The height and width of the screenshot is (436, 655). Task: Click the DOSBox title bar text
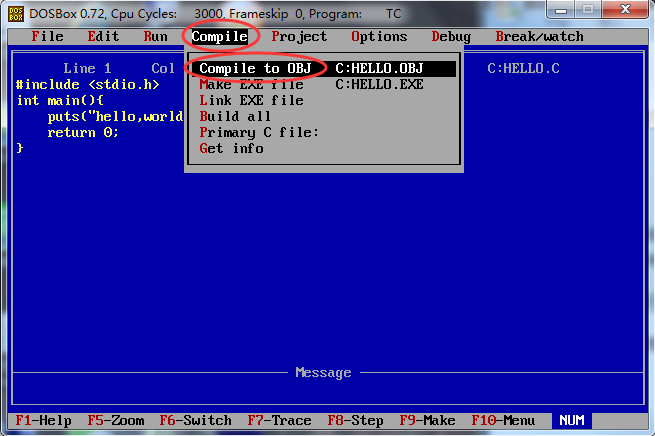[215, 14]
